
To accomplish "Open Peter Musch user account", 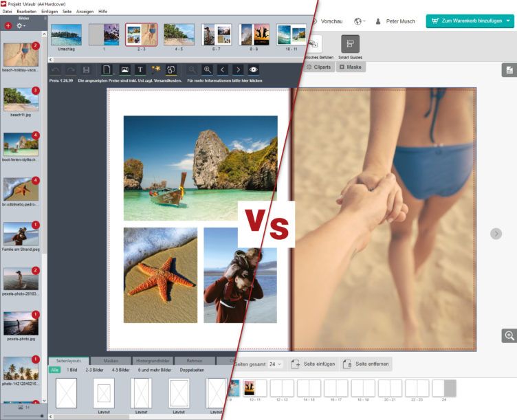I will coord(395,21).
